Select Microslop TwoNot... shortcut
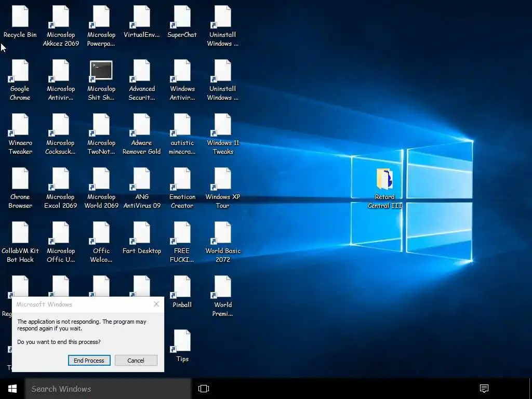The height and width of the screenshot is (399, 532). coord(101,134)
